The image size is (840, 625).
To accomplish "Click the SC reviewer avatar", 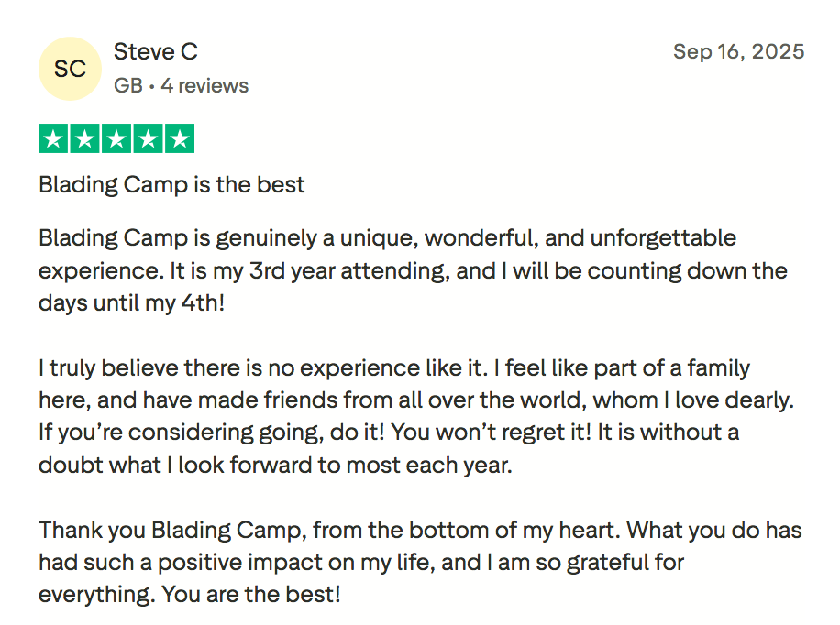I will tap(70, 69).
